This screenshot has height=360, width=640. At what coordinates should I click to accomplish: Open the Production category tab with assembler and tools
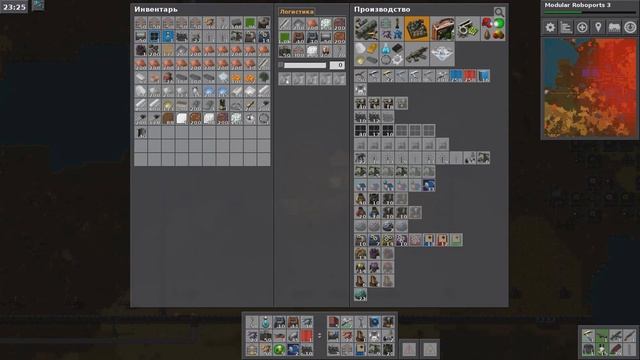[391, 29]
